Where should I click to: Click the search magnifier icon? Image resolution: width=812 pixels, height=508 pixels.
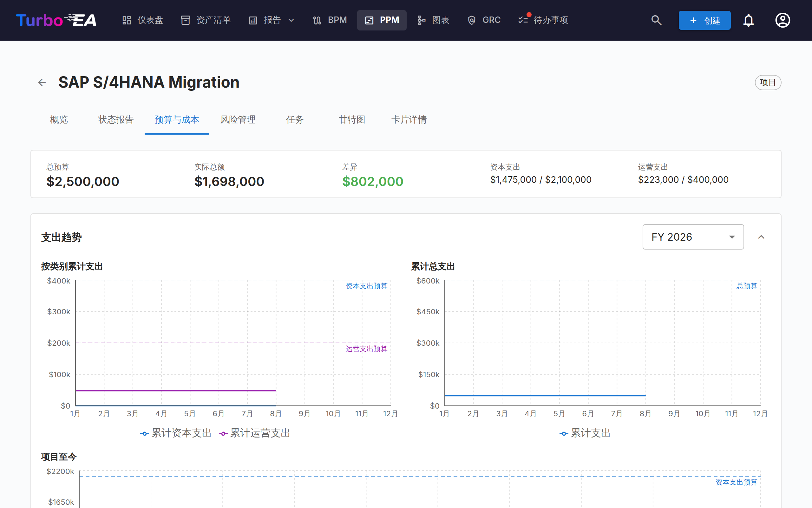(656, 20)
